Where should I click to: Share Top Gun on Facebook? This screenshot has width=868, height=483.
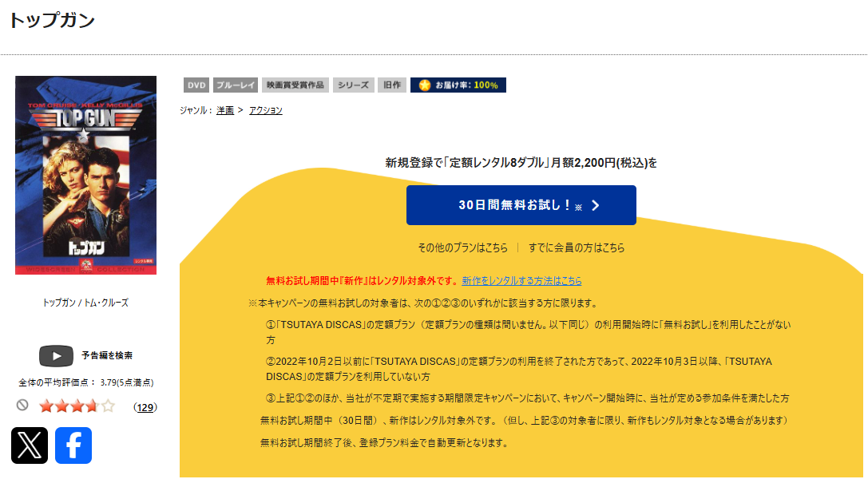(73, 446)
